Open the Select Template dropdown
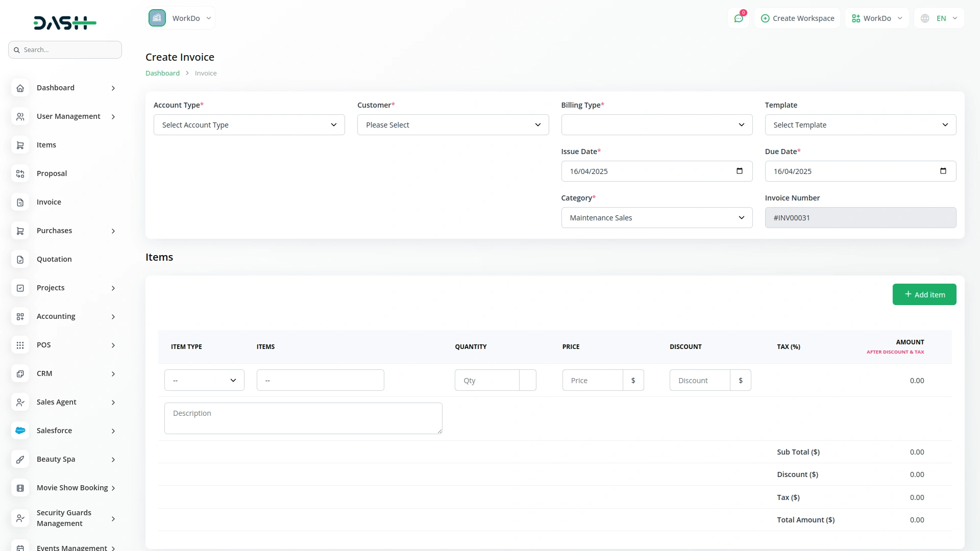980x551 pixels. point(860,125)
